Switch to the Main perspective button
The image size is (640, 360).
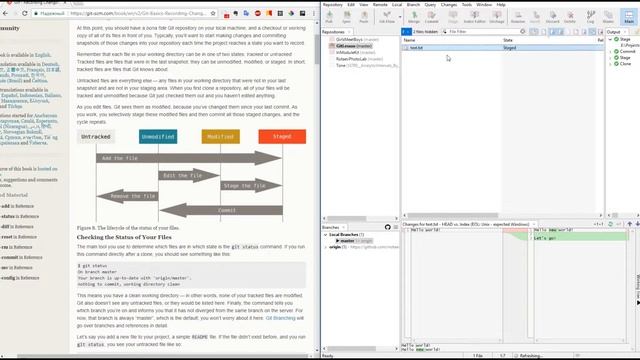[629, 17]
